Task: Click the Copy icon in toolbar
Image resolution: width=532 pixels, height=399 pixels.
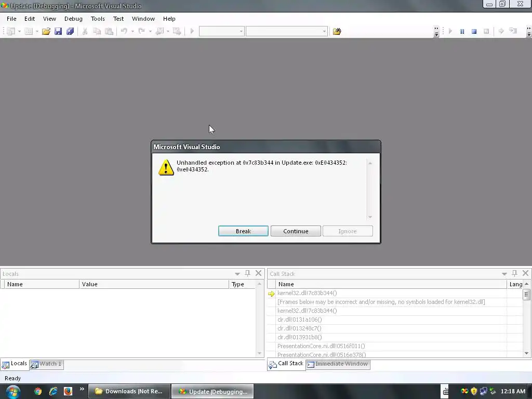Action: coord(97,31)
